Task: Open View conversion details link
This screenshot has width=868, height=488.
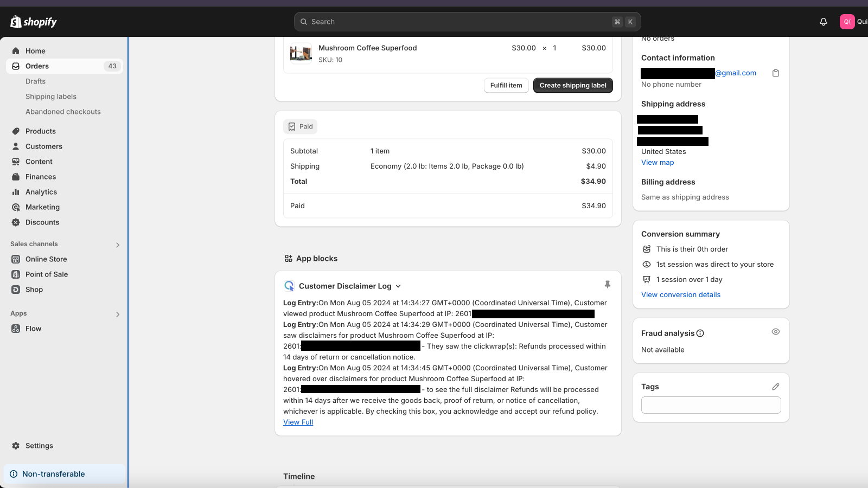Action: click(x=681, y=295)
